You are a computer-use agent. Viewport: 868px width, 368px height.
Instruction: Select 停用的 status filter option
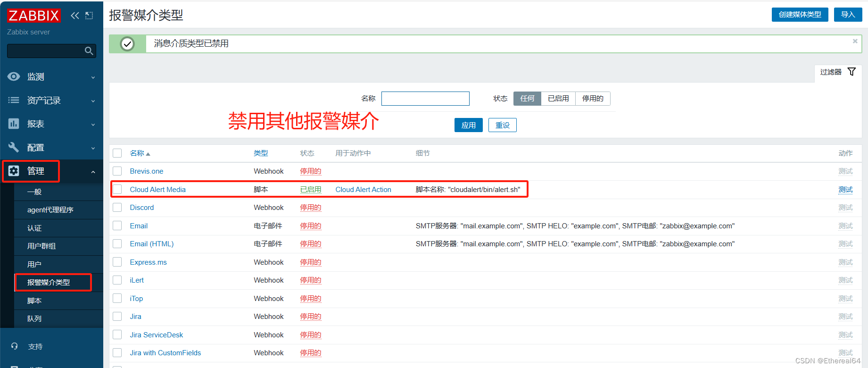(x=593, y=98)
